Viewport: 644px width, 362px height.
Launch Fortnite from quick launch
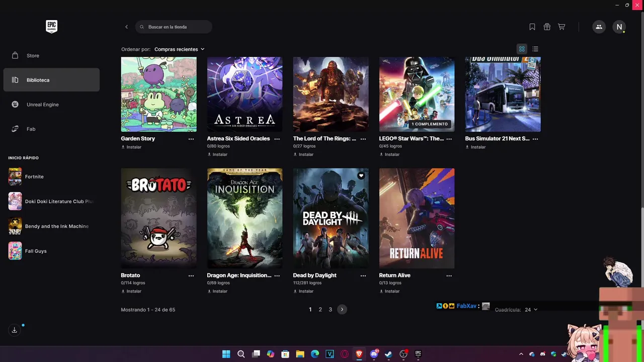pos(51,176)
